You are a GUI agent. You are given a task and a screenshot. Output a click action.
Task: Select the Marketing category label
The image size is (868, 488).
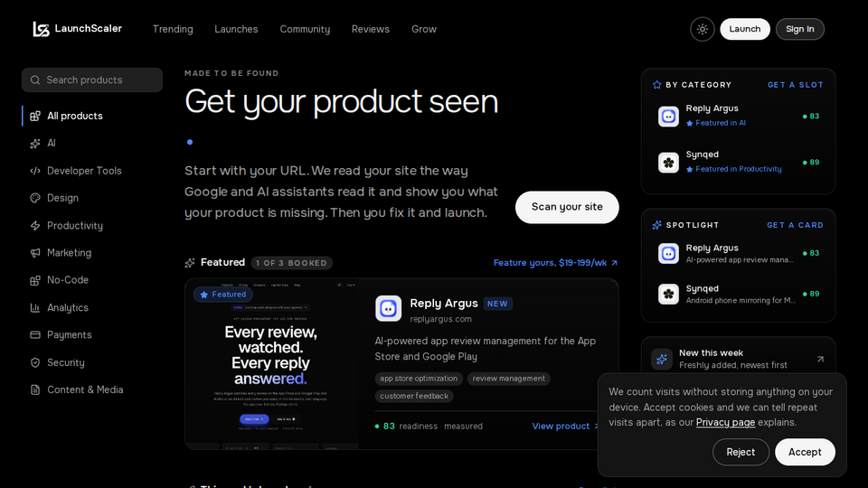[x=70, y=253]
